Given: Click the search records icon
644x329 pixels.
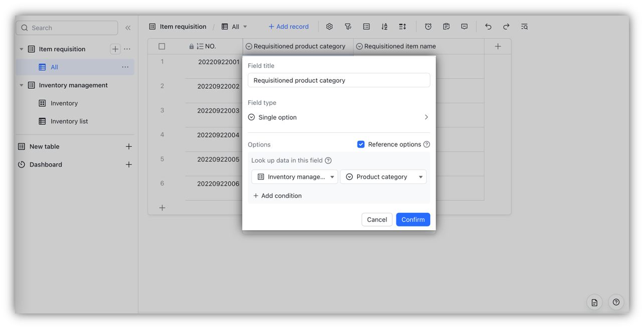Looking at the screenshot, I should point(524,26).
